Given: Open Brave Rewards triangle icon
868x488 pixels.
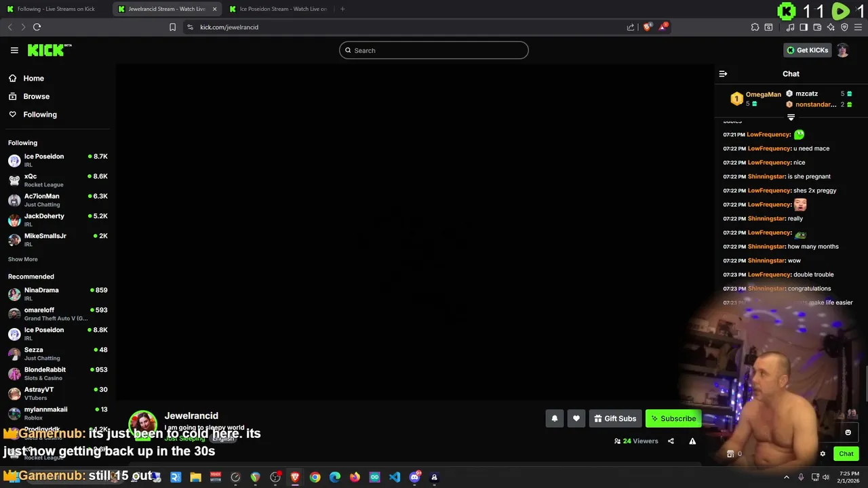Looking at the screenshot, I should [664, 27].
